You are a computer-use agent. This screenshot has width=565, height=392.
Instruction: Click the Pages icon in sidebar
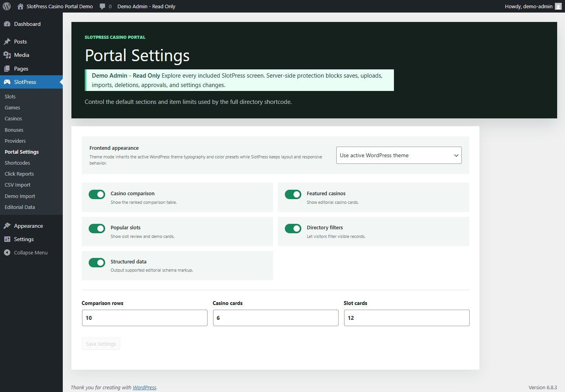tap(7, 69)
